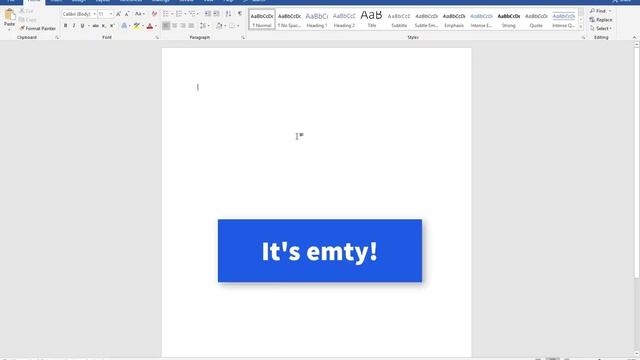Expand the Styles gallery more arrow
Viewport: 640px width, 360px height.
pos(581,27)
